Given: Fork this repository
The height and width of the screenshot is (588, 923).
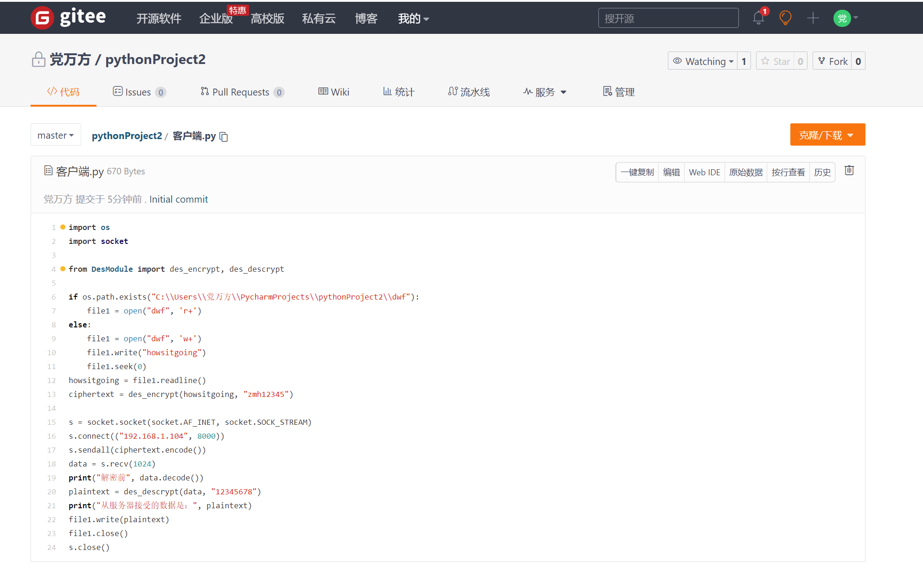Looking at the screenshot, I should (x=833, y=61).
